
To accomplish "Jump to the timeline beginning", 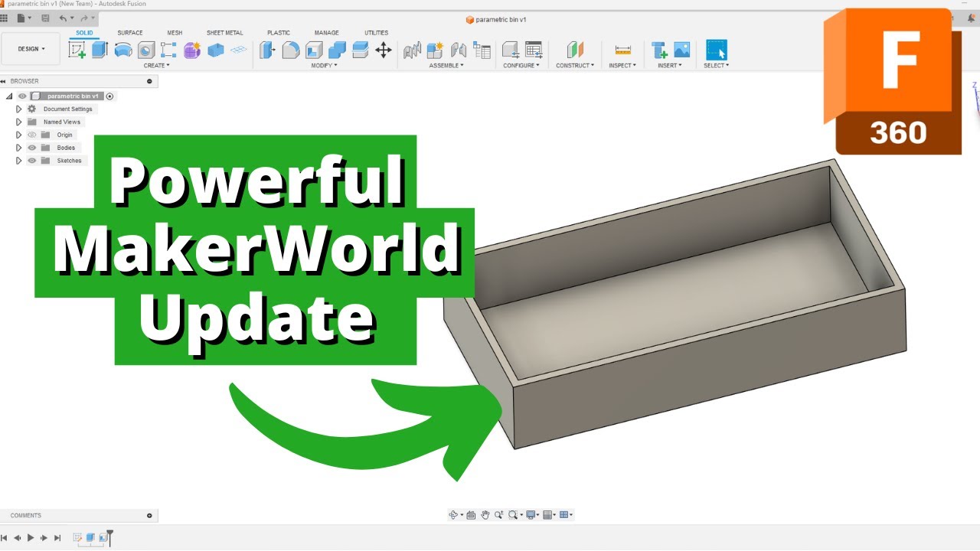I will [x=4, y=538].
